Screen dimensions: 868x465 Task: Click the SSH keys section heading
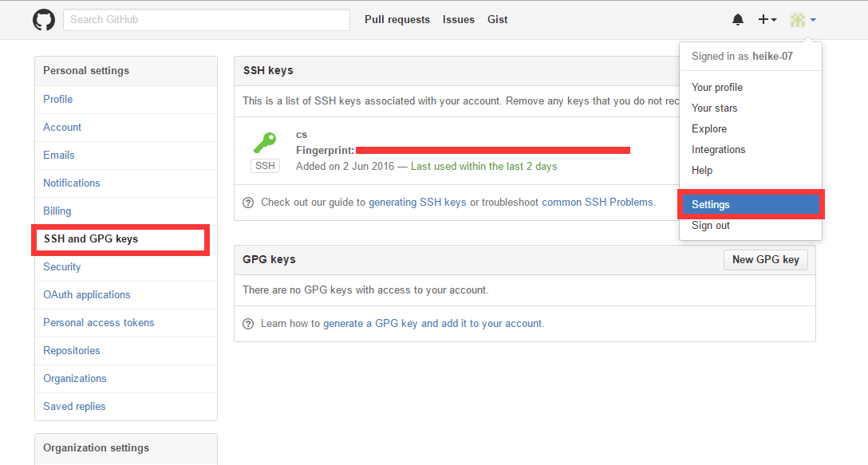coord(268,71)
